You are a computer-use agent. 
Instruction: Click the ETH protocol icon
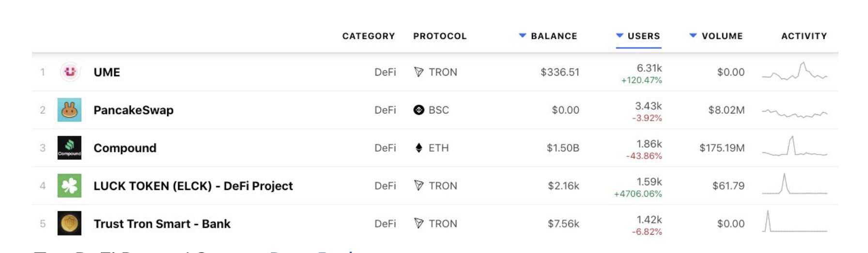(x=419, y=148)
